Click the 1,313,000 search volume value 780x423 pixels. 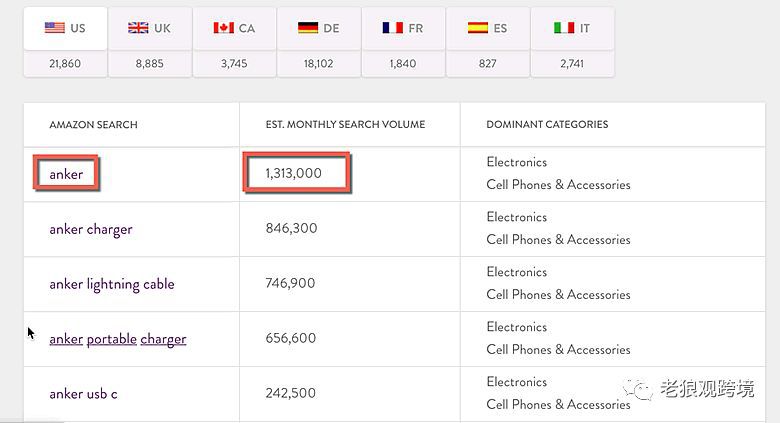293,173
